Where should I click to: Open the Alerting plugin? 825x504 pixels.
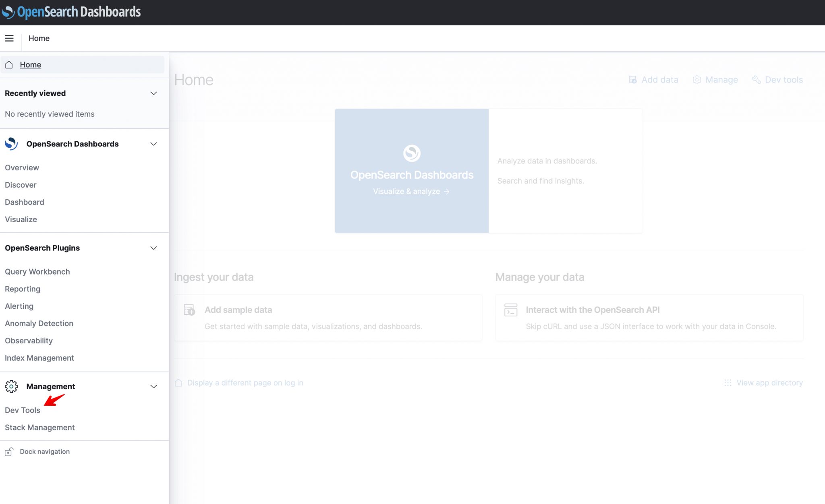click(19, 306)
